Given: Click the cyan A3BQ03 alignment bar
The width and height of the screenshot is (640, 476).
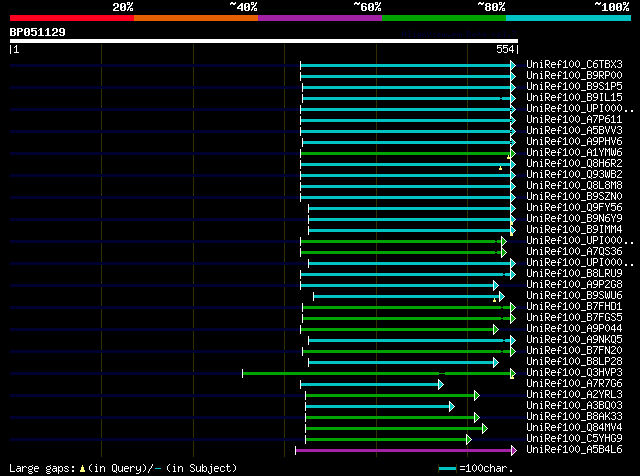Looking at the screenshot, I should [x=380, y=407].
